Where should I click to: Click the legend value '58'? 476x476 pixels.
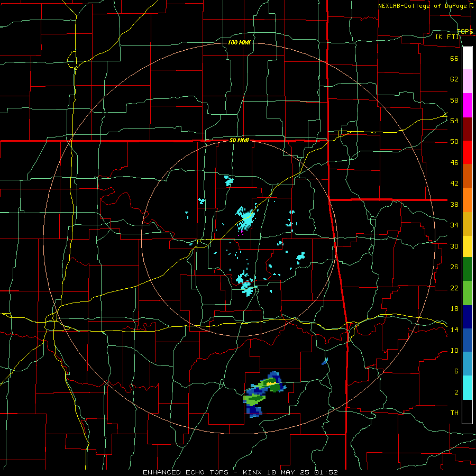click(454, 100)
